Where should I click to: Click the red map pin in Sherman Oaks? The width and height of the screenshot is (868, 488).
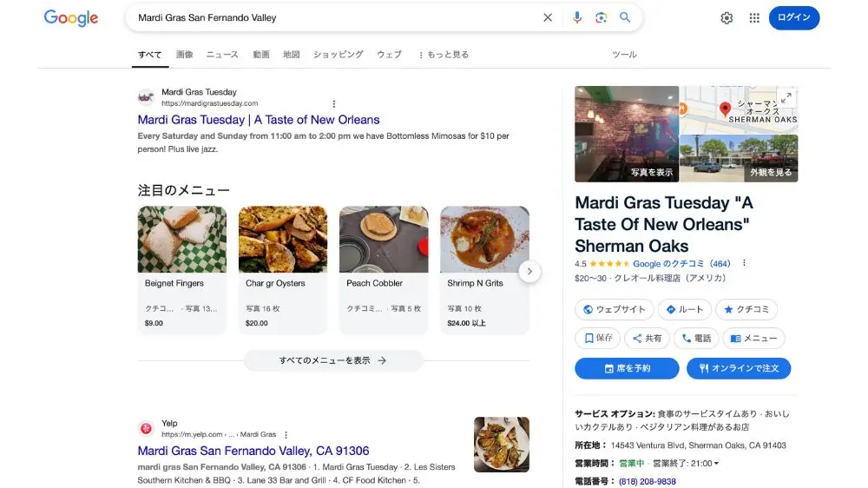pyautogui.click(x=725, y=109)
